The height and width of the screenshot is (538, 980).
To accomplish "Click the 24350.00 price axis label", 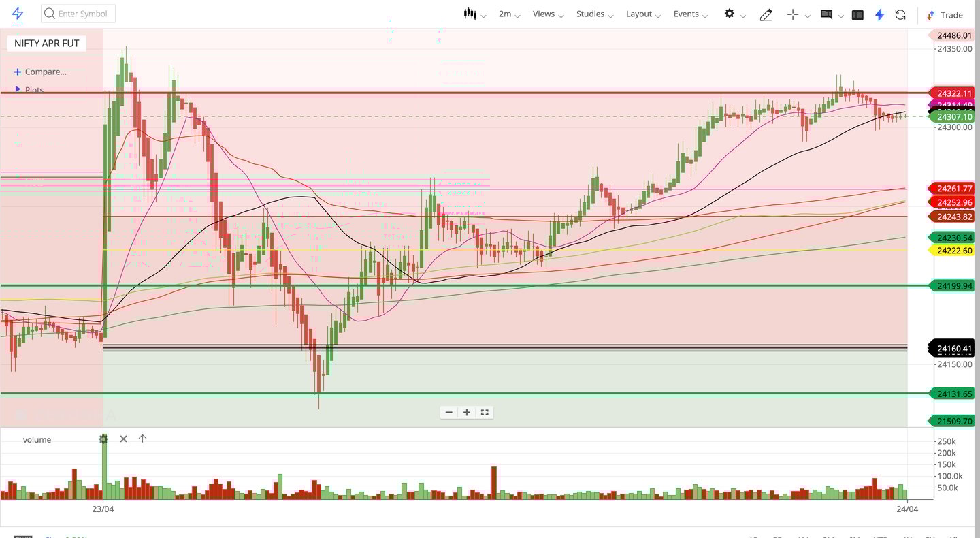I will [x=954, y=49].
